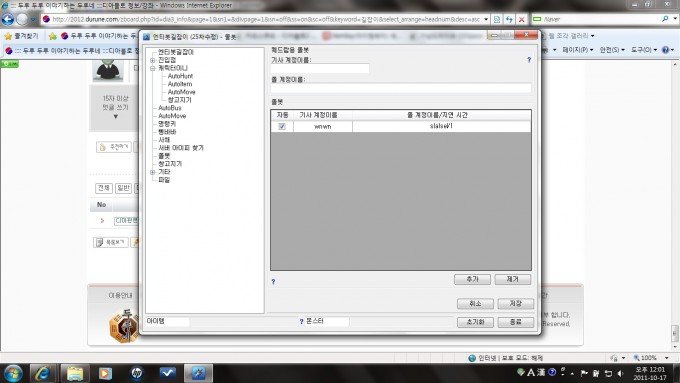680x383 pixels.
Task: Select the top-level AutoMove below AutoBus
Action: point(172,116)
